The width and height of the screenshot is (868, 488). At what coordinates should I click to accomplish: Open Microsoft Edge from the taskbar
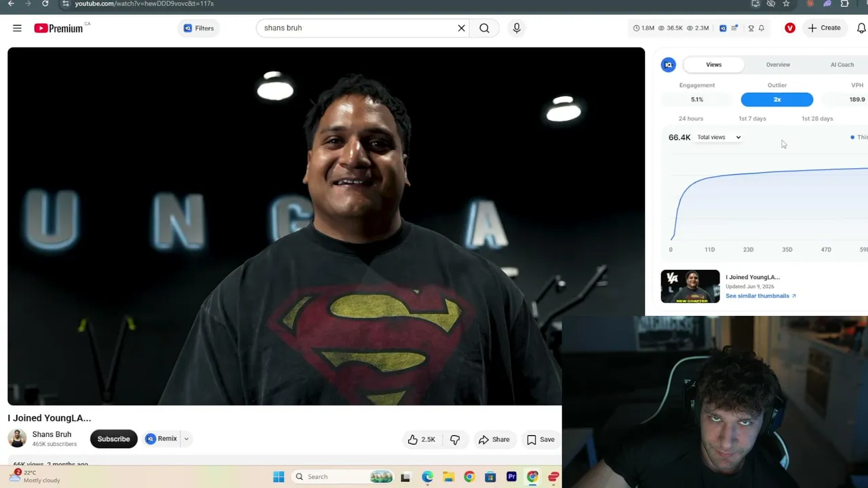tap(427, 477)
